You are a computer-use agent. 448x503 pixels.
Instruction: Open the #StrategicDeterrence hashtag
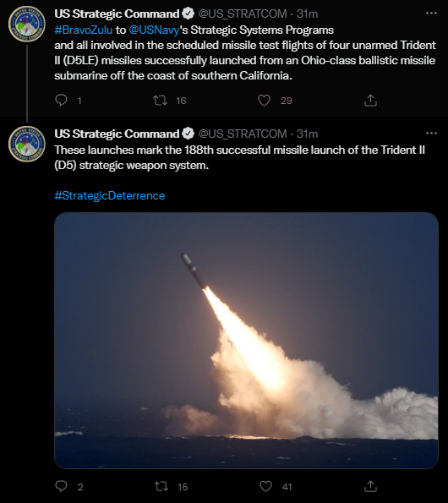point(110,195)
